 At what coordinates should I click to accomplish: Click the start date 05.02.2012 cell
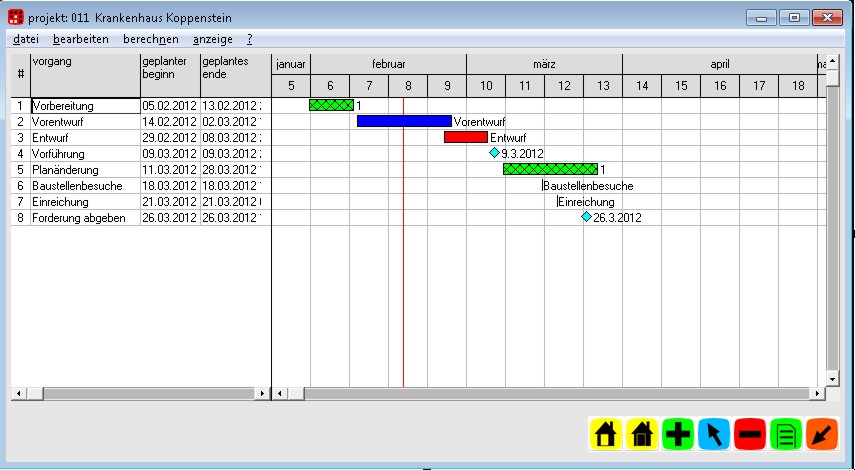click(x=170, y=106)
